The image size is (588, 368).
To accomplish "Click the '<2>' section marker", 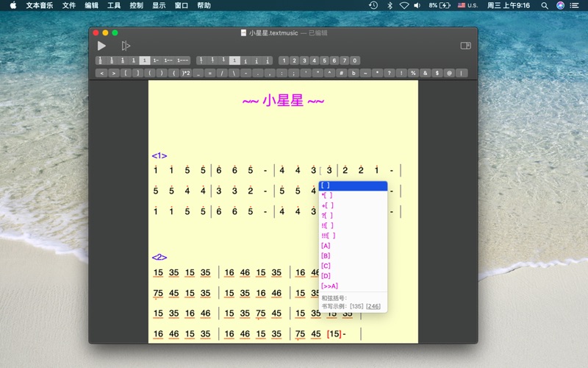I will (x=159, y=257).
